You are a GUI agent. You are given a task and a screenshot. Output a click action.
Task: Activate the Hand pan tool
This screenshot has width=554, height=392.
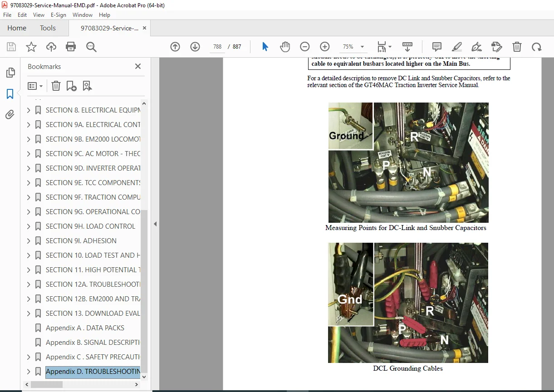point(284,47)
